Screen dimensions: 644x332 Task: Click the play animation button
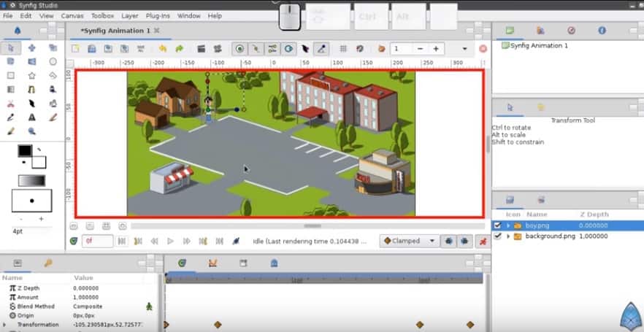click(170, 242)
